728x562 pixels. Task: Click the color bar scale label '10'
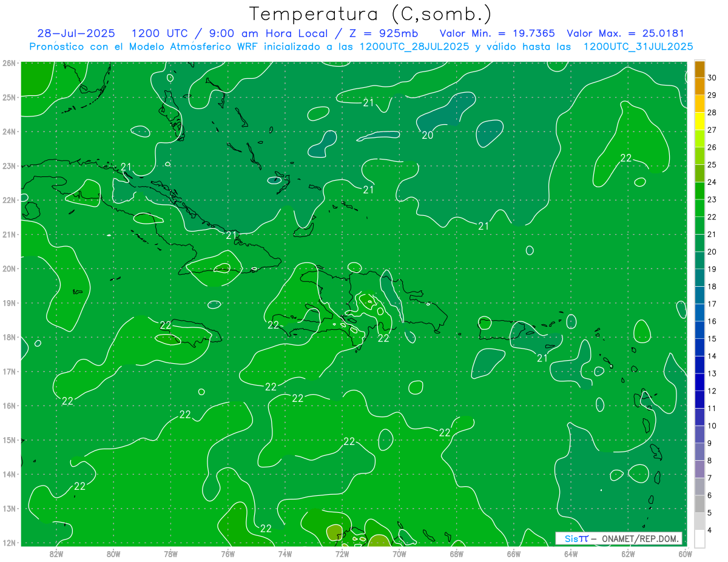tap(712, 426)
